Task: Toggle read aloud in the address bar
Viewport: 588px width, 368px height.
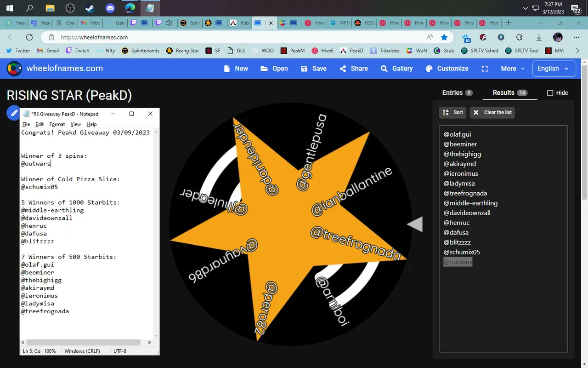Action: click(430, 37)
